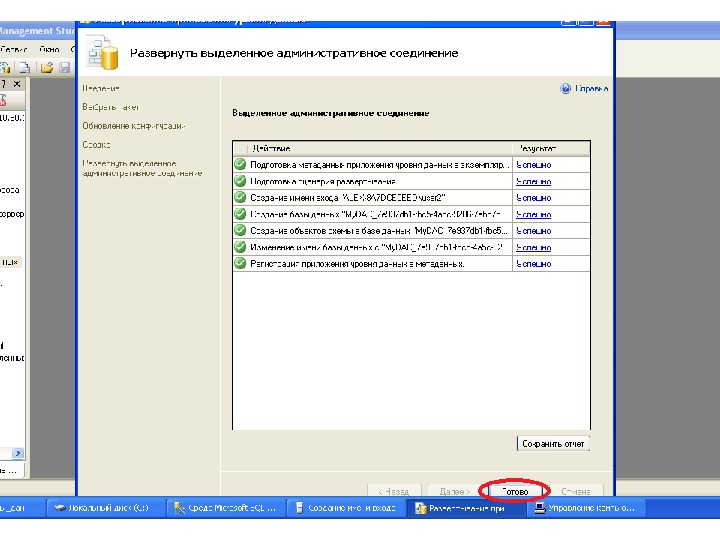Screen dimensions: 720x540
Task: Select the Развернуть выделенное административное соединение step
Action: coord(142,169)
